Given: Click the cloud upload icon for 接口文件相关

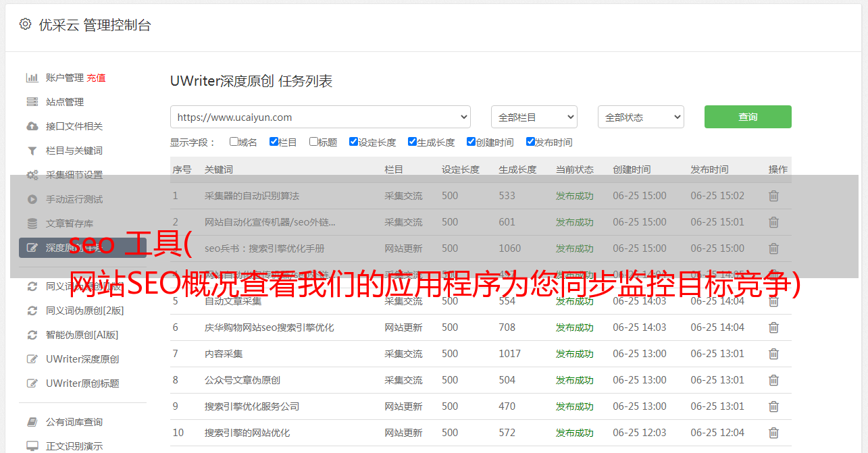Looking at the screenshot, I should (x=32, y=126).
